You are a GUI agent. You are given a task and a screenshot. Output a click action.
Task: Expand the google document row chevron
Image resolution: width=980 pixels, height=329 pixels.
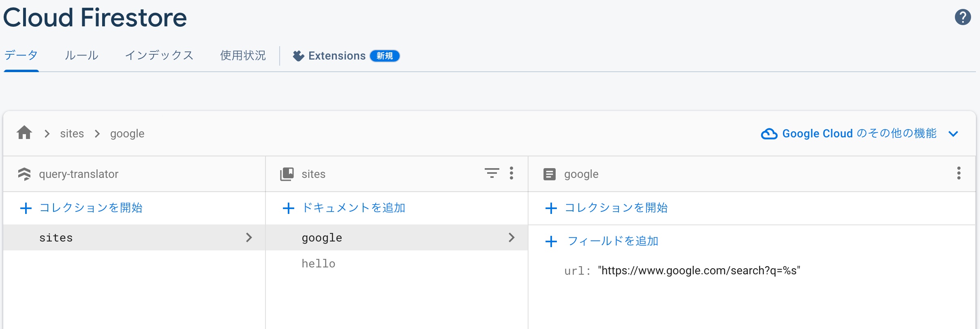pyautogui.click(x=511, y=237)
